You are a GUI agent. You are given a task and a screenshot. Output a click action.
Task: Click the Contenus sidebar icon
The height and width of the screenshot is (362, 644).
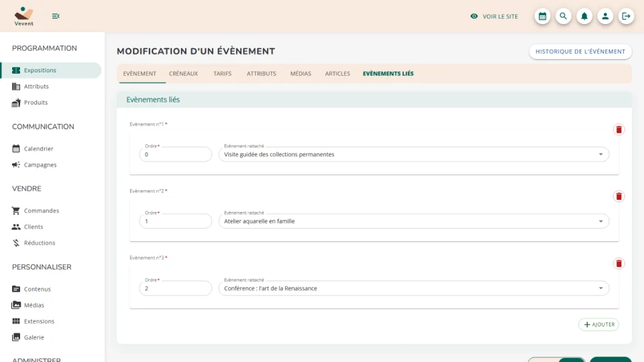point(16,289)
